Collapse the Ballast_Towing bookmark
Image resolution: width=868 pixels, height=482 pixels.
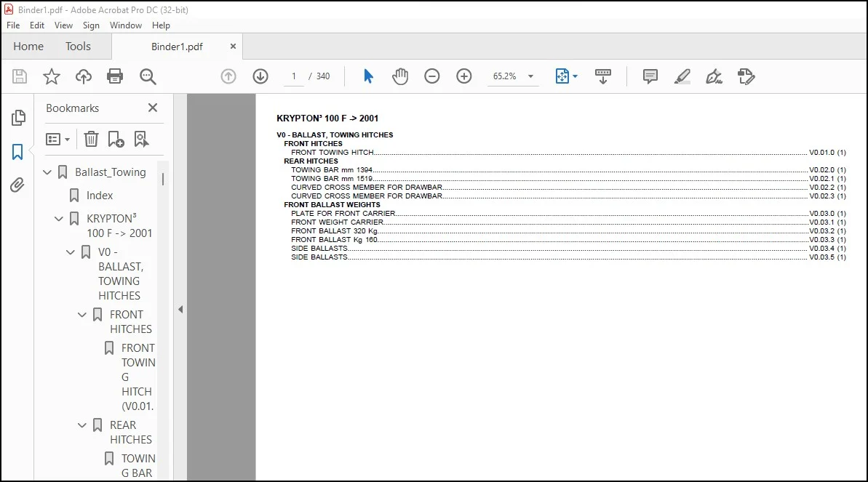(x=47, y=172)
